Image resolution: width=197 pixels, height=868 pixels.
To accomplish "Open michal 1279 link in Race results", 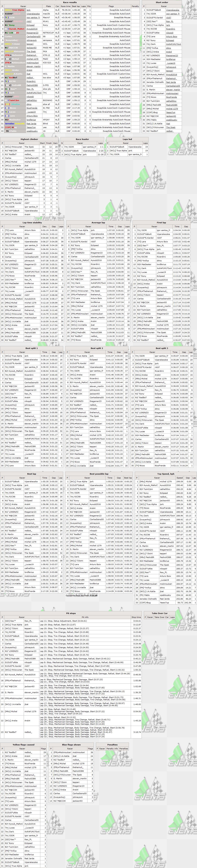I will point(33,59).
